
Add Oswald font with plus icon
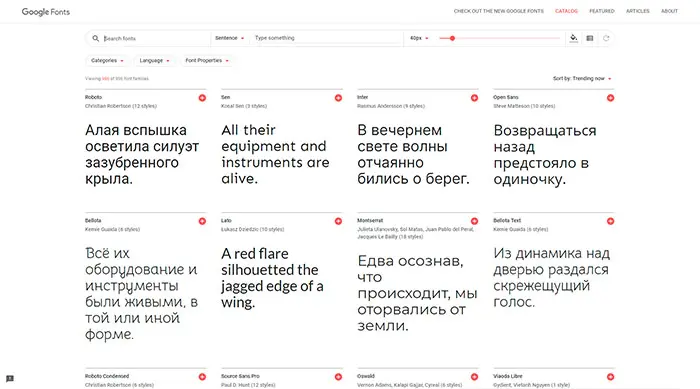474,377
